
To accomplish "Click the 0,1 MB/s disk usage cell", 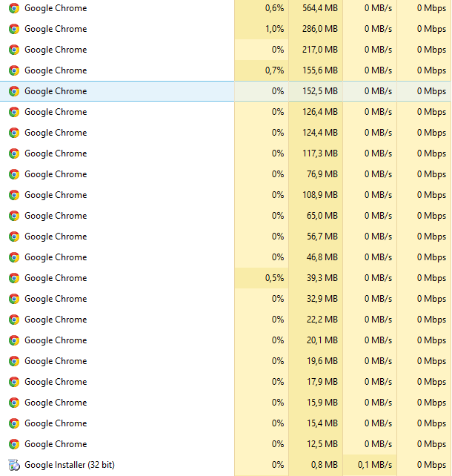I will click(377, 465).
